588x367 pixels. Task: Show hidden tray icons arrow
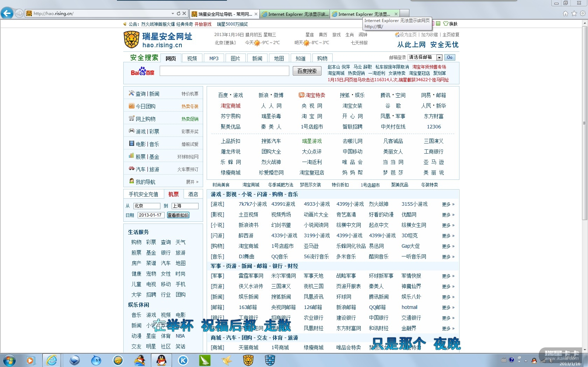(526, 360)
